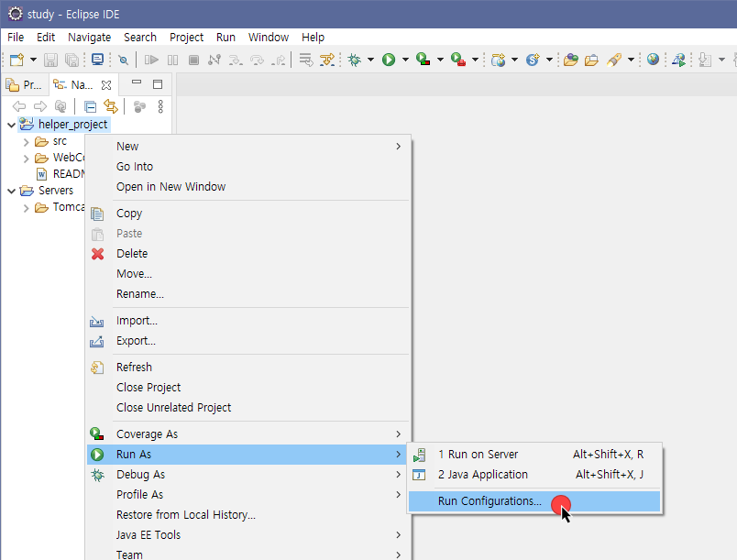Click the Open Console monitor toolbar icon
Viewport: 737px width, 560px height.
point(97,60)
